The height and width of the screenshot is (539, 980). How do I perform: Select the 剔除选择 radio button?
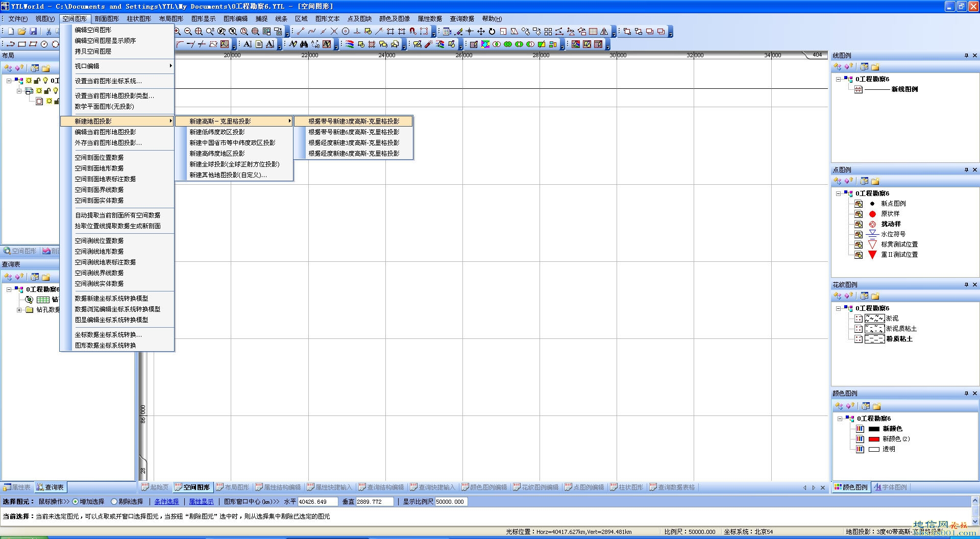114,502
